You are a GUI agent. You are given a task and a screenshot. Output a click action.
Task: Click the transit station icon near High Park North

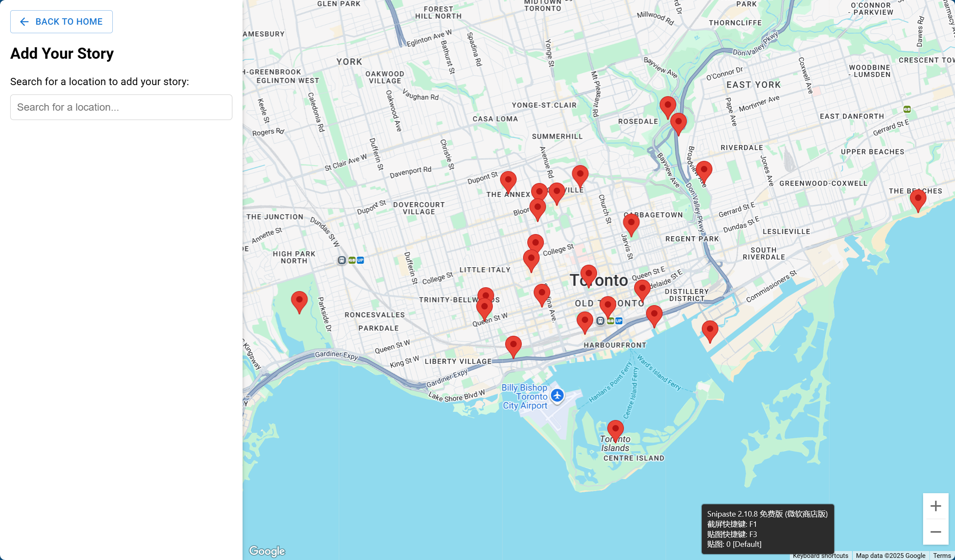tap(342, 260)
